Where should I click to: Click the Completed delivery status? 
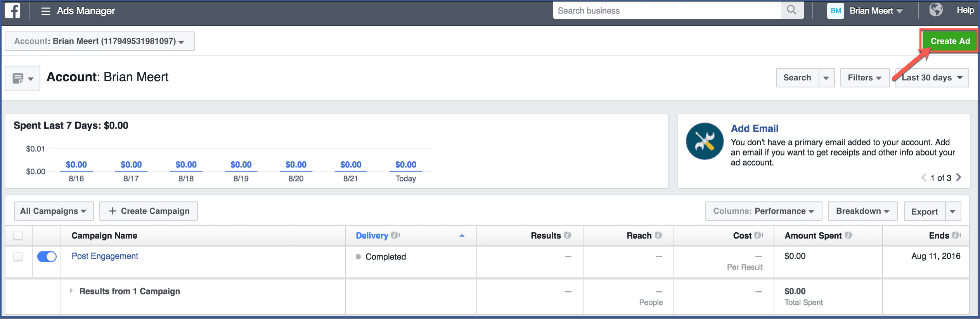tap(386, 257)
